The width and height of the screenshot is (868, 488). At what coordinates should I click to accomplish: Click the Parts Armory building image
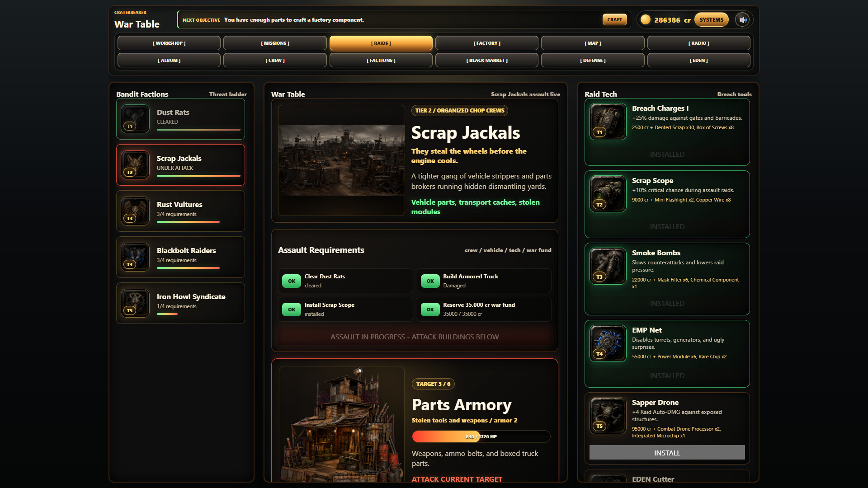click(x=342, y=424)
